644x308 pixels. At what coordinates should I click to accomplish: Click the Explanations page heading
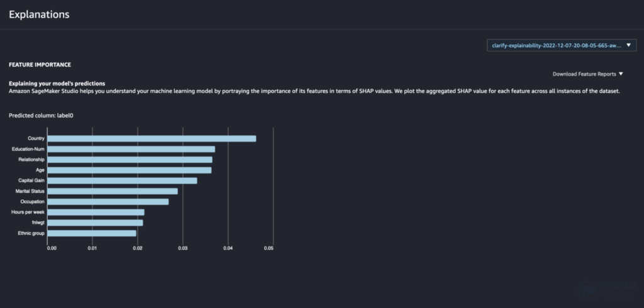pyautogui.click(x=39, y=14)
